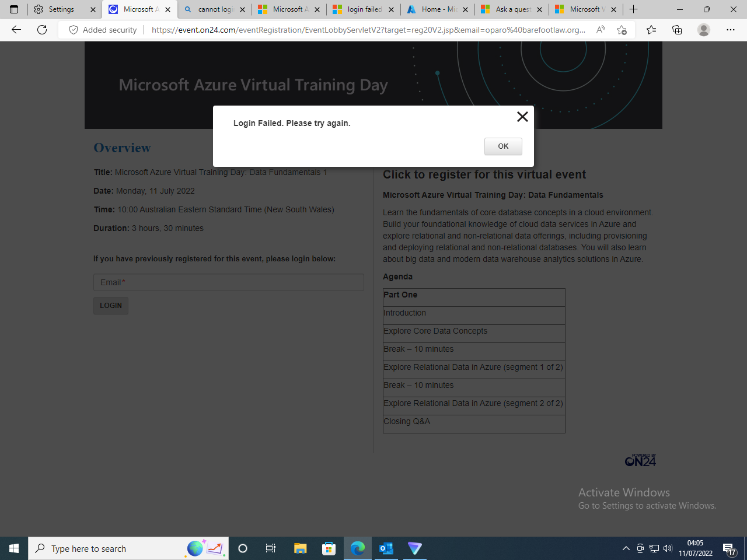The height and width of the screenshot is (560, 747).
Task: Close the Login Failed dialog with X
Action: coord(522,117)
